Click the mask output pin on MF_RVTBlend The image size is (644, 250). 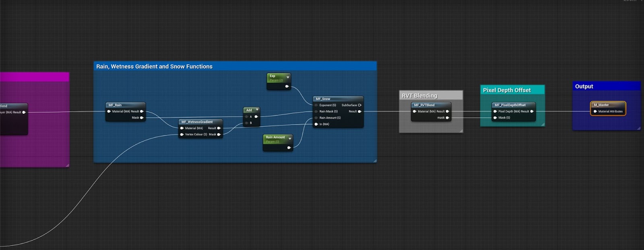point(447,118)
